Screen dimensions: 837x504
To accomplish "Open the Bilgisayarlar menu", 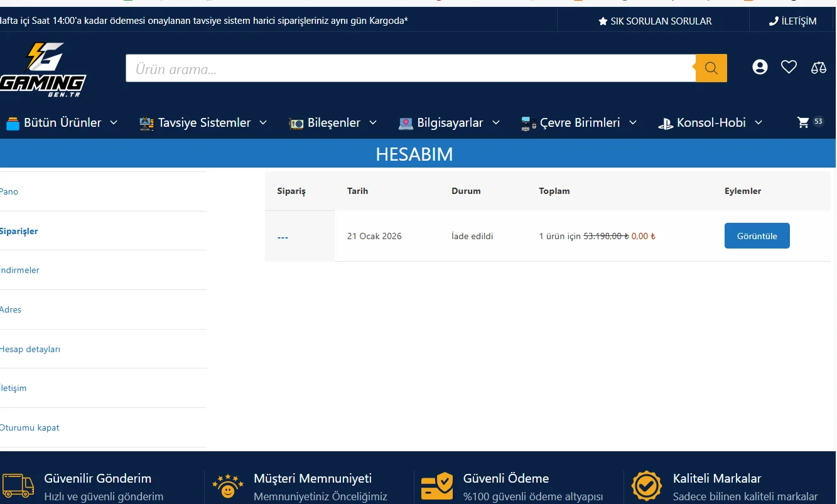I will click(x=449, y=123).
